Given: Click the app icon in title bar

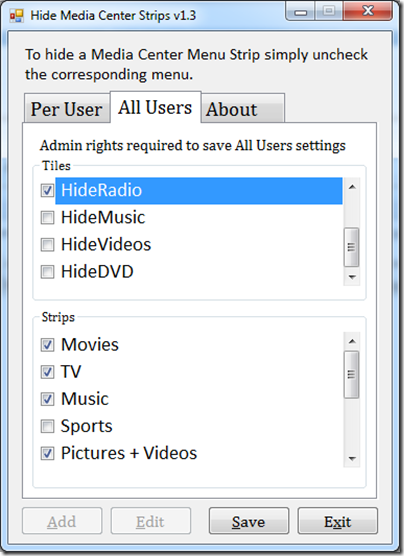Looking at the screenshot, I should pos(16,15).
